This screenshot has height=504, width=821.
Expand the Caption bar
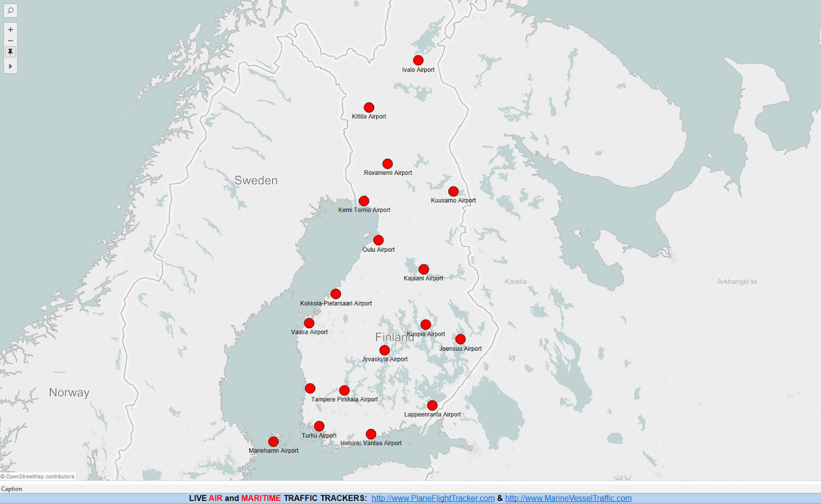(13, 489)
